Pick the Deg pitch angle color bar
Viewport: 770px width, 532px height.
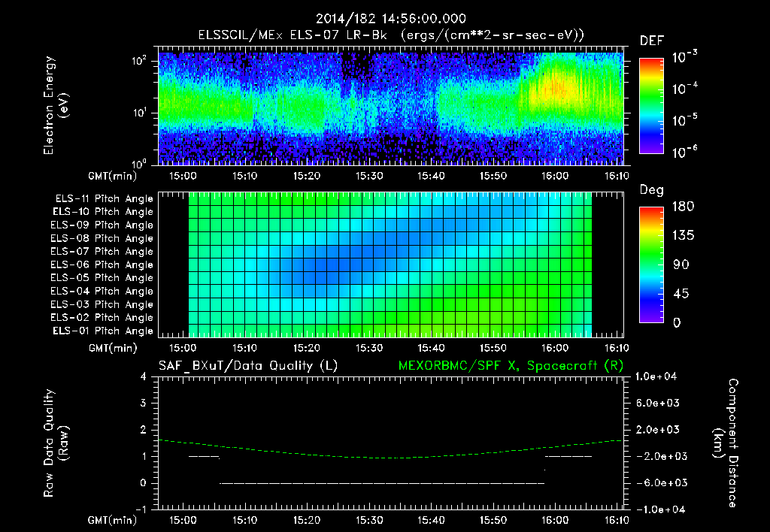click(x=652, y=264)
